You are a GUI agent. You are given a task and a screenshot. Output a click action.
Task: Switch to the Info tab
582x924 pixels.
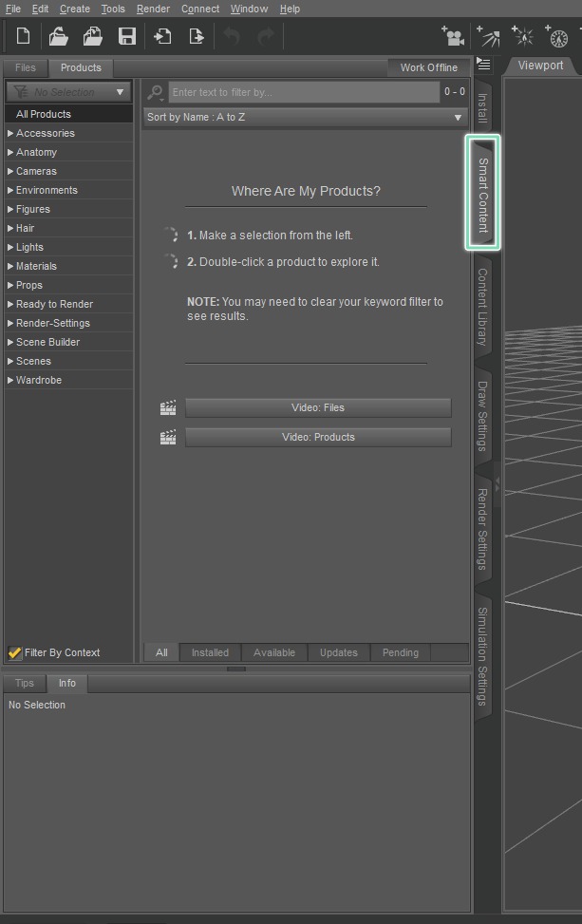[x=67, y=683]
